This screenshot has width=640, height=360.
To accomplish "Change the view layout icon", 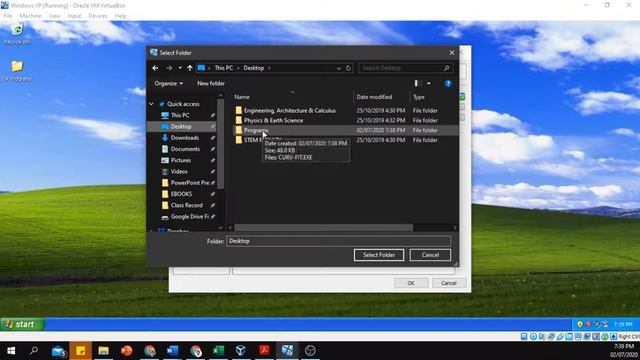I will [x=418, y=83].
